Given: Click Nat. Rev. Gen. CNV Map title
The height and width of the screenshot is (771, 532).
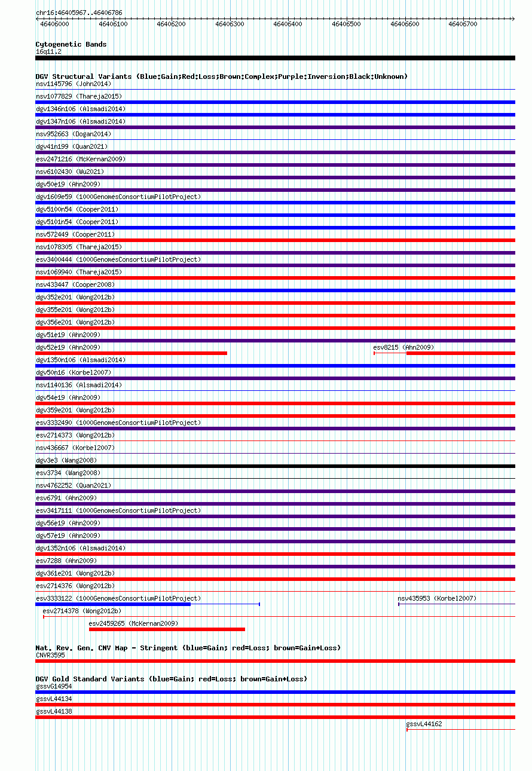Looking at the screenshot, I should (x=188, y=648).
